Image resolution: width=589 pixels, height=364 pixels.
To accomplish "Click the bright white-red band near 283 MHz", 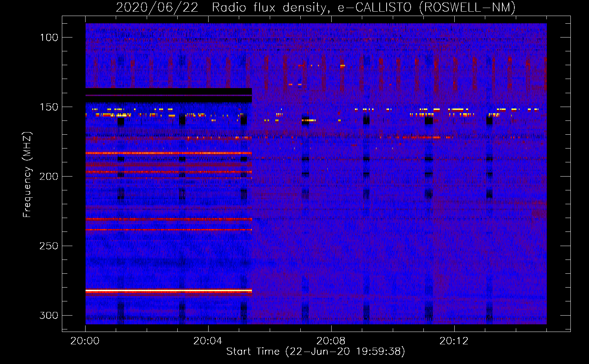I will [x=169, y=291].
